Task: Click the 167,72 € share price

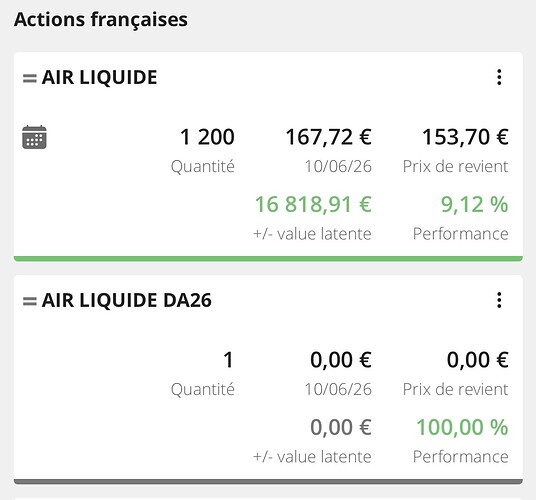Action: [329, 137]
